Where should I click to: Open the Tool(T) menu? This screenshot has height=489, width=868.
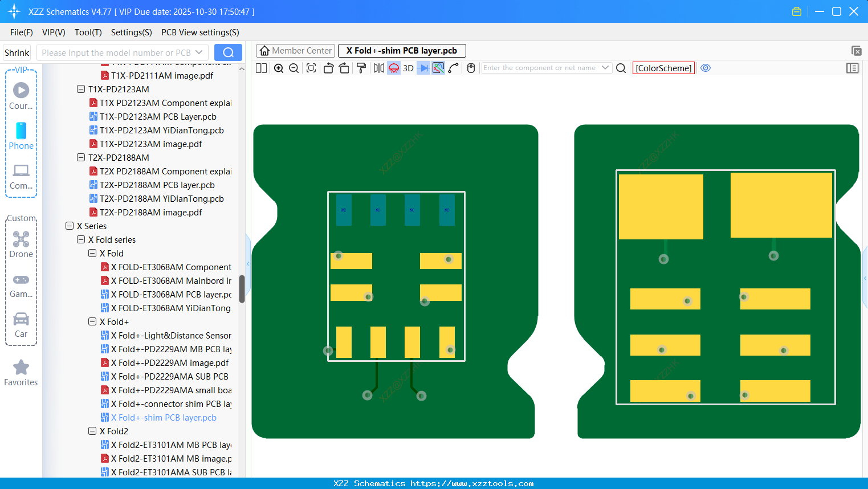pyautogui.click(x=88, y=32)
